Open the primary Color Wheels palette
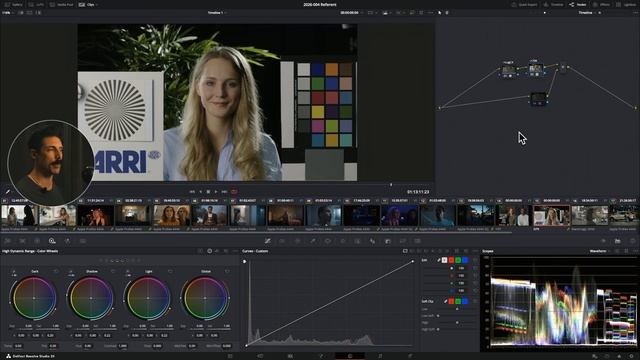The image size is (640, 360). pyautogui.click(x=37, y=241)
